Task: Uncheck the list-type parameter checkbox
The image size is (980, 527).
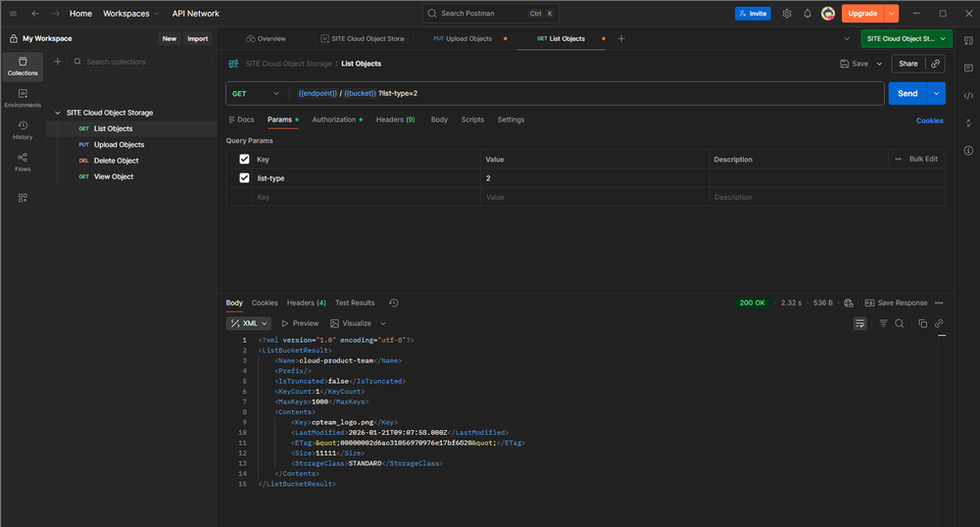Action: [244, 178]
